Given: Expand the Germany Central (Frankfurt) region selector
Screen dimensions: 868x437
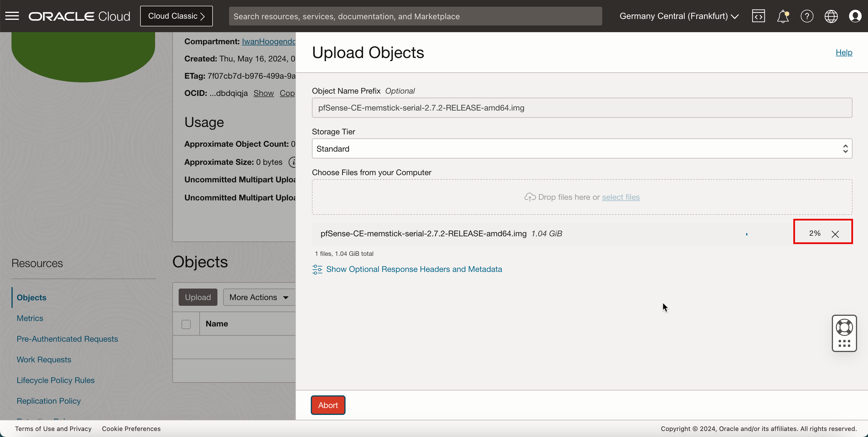Looking at the screenshot, I should coord(679,16).
